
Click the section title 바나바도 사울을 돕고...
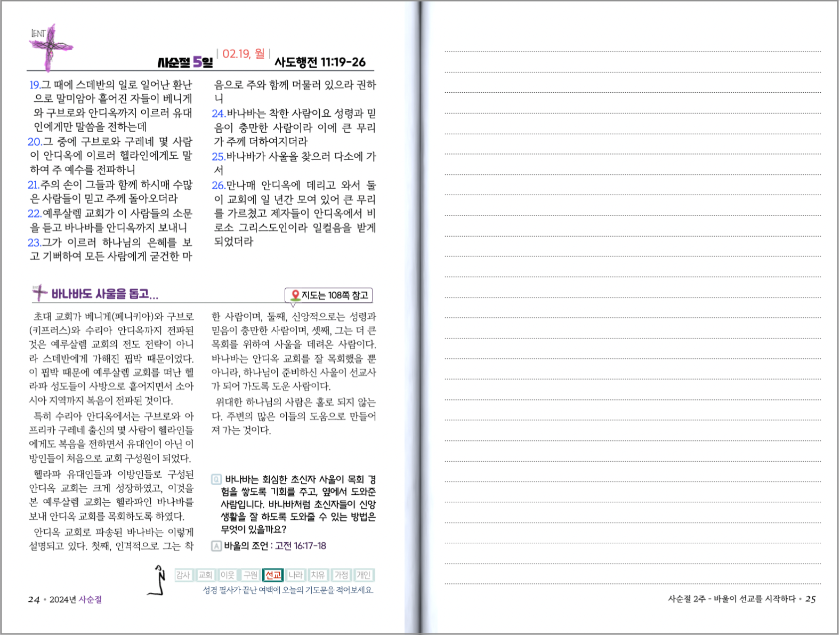pos(104,294)
